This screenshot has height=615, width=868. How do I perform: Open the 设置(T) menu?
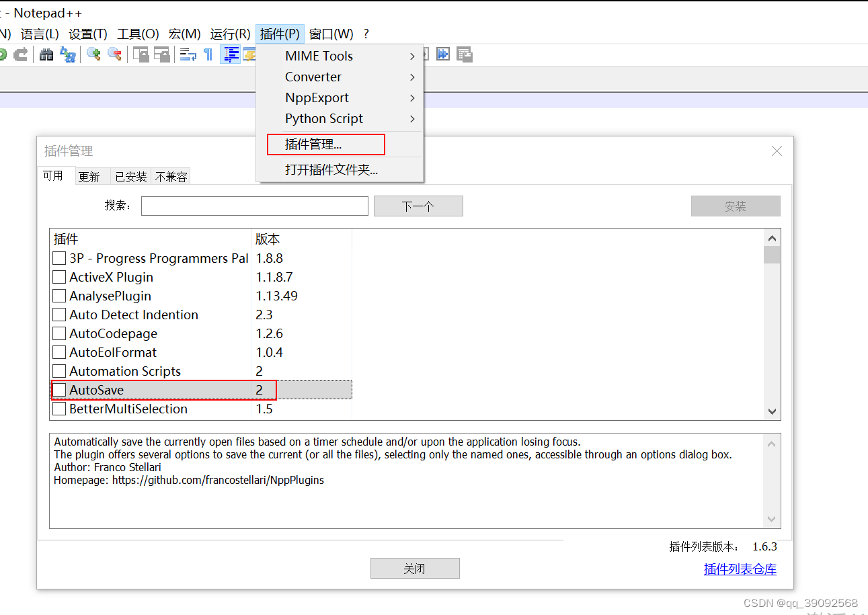[x=88, y=34]
